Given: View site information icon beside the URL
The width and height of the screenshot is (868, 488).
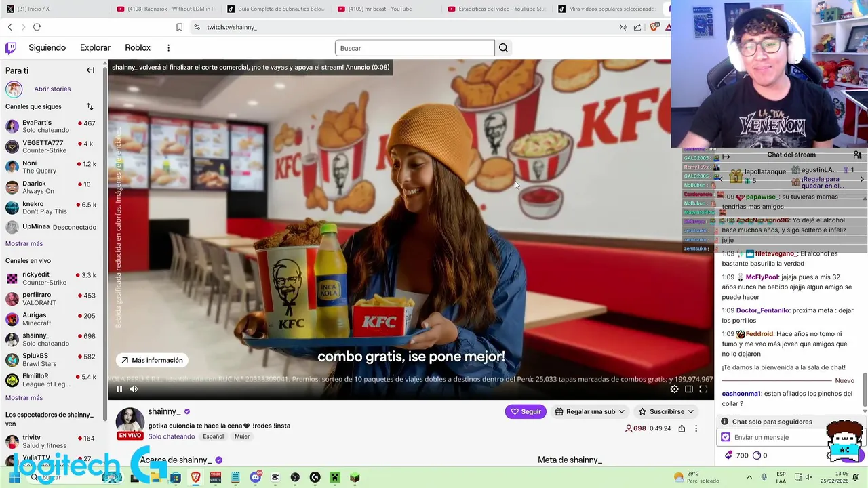Looking at the screenshot, I should pyautogui.click(x=197, y=27).
